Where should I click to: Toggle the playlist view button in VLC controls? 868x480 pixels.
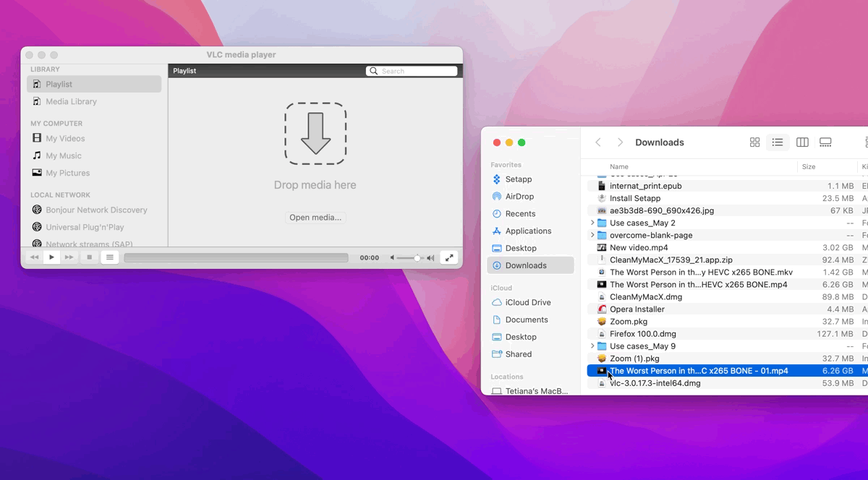point(110,257)
